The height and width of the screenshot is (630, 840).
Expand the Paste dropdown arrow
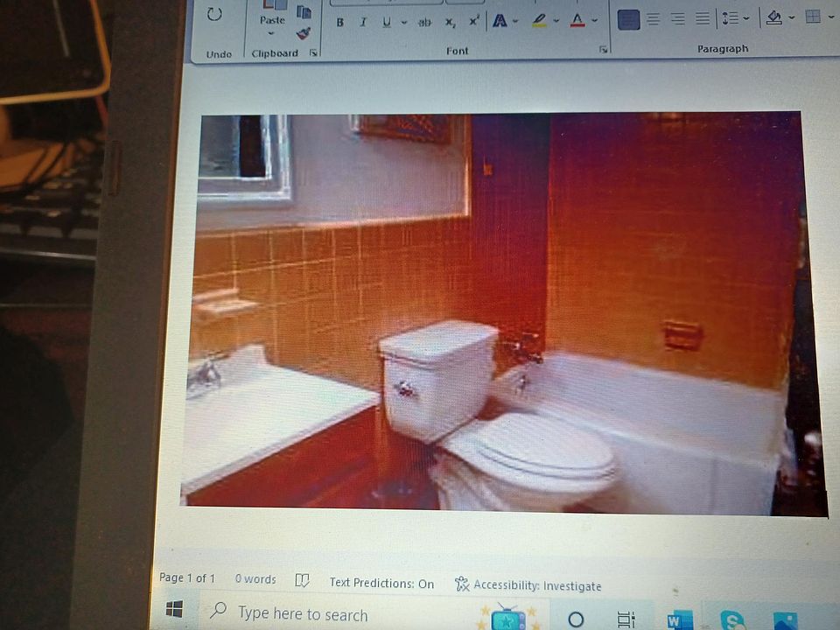[271, 34]
